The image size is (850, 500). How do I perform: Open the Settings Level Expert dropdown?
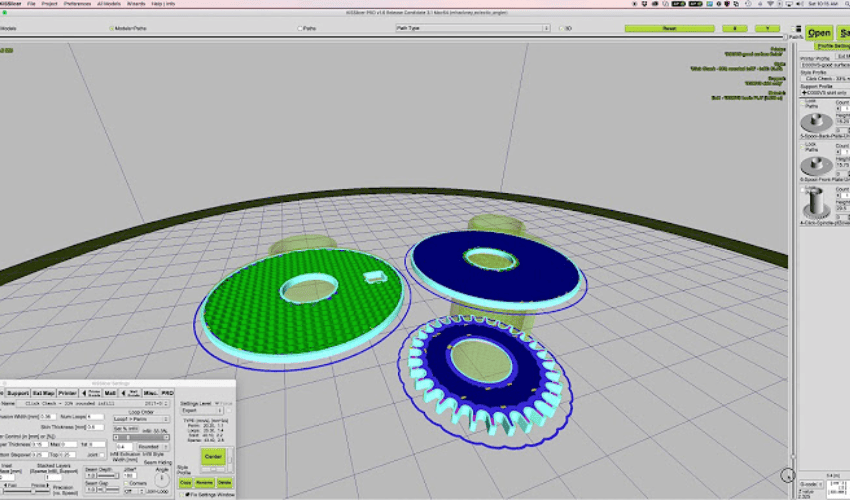(x=202, y=411)
